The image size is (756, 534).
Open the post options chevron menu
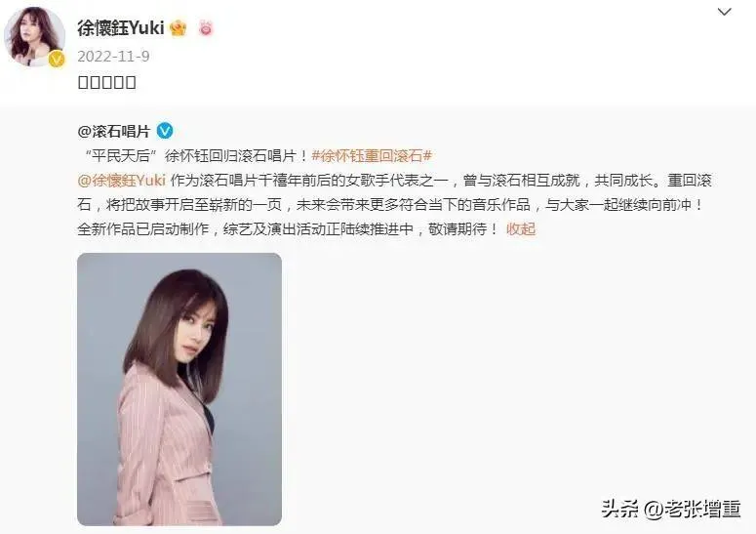click(724, 12)
